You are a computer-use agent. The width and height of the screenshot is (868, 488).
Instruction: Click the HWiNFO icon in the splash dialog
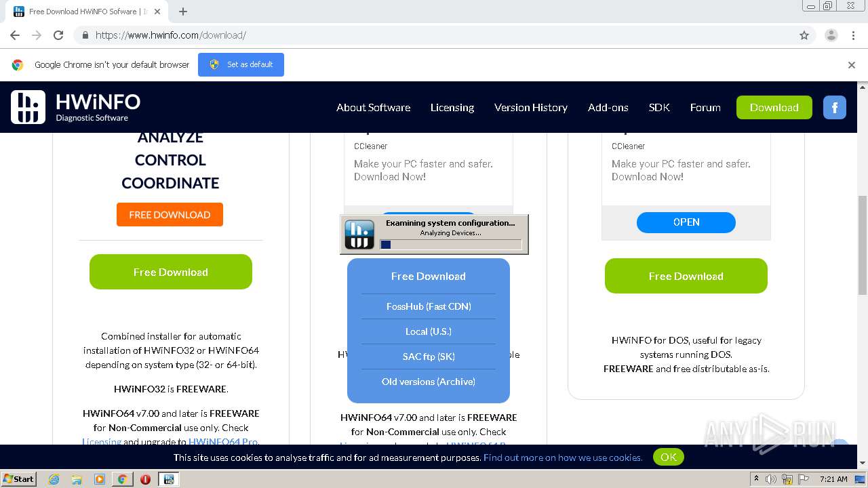pos(359,235)
